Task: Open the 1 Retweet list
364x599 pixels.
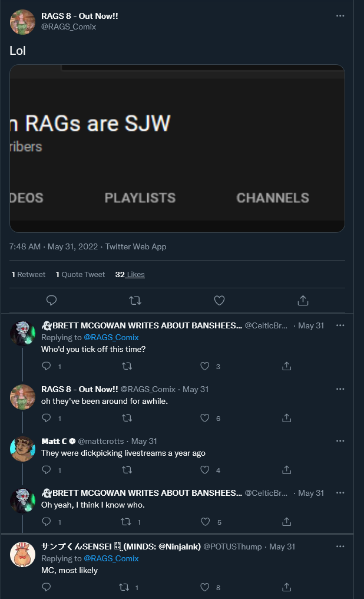Action: [x=28, y=274]
